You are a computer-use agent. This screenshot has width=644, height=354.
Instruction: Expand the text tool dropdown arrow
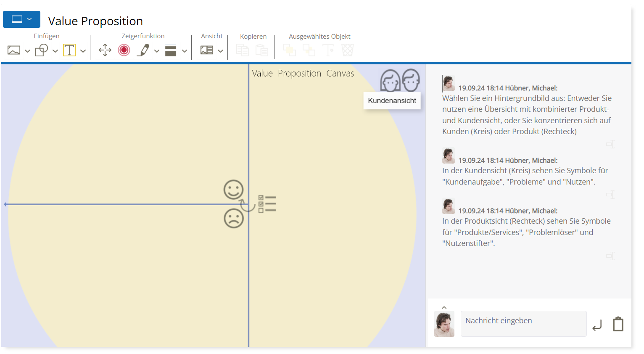(83, 51)
